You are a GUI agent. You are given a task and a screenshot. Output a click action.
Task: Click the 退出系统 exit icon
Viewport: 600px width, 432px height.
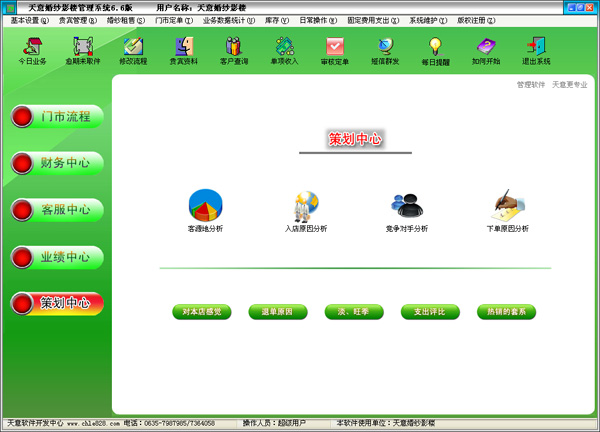[536, 46]
